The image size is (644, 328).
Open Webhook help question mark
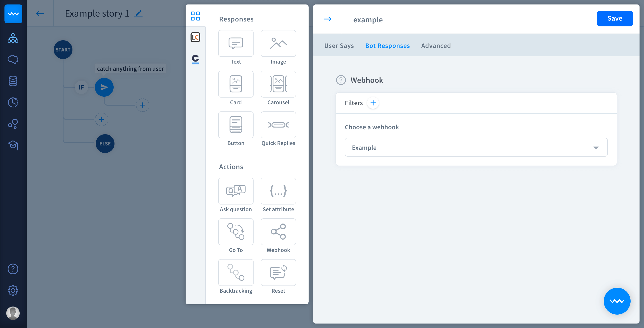point(341,80)
